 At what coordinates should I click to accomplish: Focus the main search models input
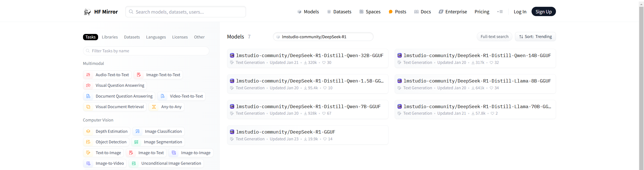pyautogui.click(x=186, y=12)
